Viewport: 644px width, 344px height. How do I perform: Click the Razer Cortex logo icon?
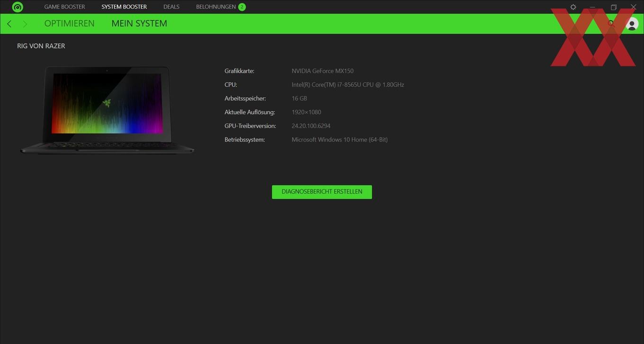coord(18,7)
